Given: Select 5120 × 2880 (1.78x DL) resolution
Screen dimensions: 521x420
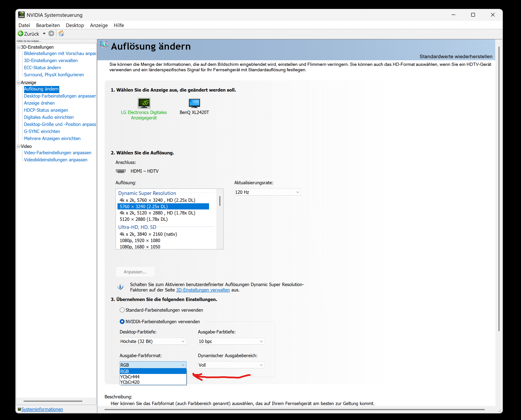Looking at the screenshot, I should [x=163, y=219].
